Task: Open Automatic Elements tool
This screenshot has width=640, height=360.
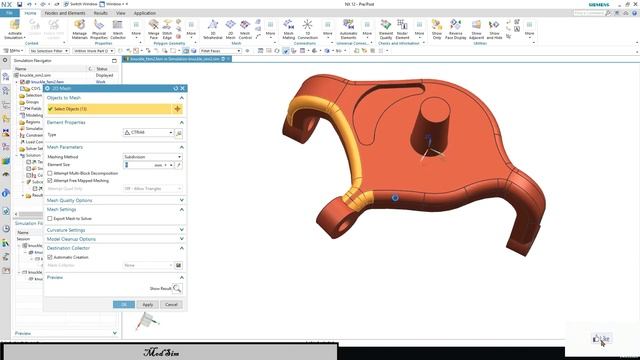Action: tap(348, 29)
